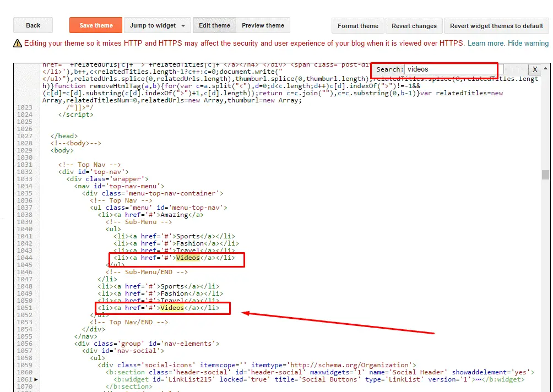Click line number 1055 in the gutter
This screenshot has width=553, height=392.
point(24,336)
